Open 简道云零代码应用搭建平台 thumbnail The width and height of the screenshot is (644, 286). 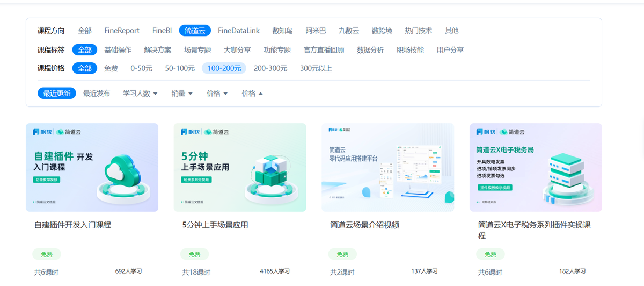388,167
